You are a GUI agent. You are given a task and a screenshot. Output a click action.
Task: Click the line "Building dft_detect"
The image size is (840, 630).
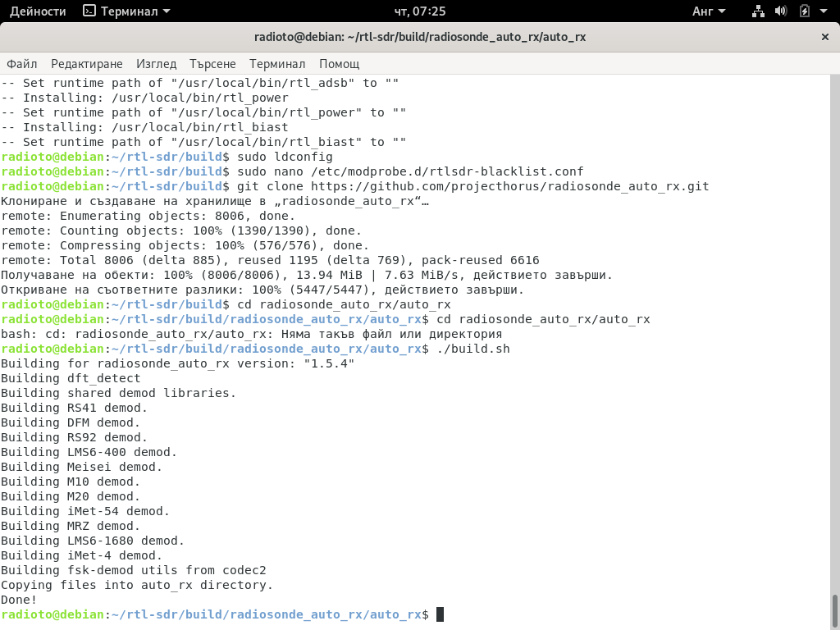[71, 378]
